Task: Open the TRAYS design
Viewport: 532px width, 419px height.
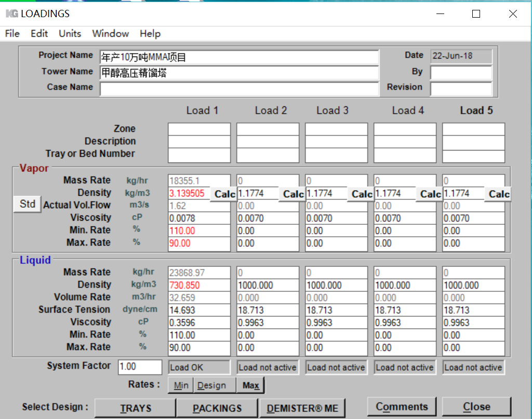Action: tap(136, 408)
